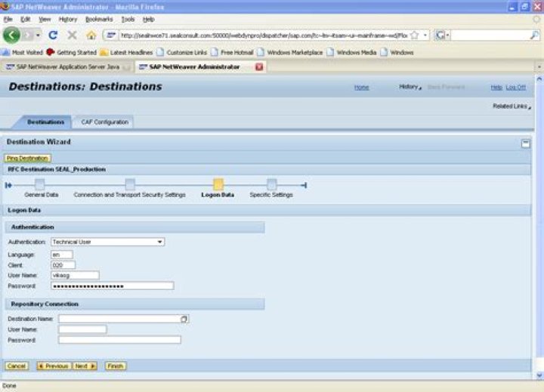Open the page History dropdown in header
Viewport: 544px width, 392px height.
[410, 87]
